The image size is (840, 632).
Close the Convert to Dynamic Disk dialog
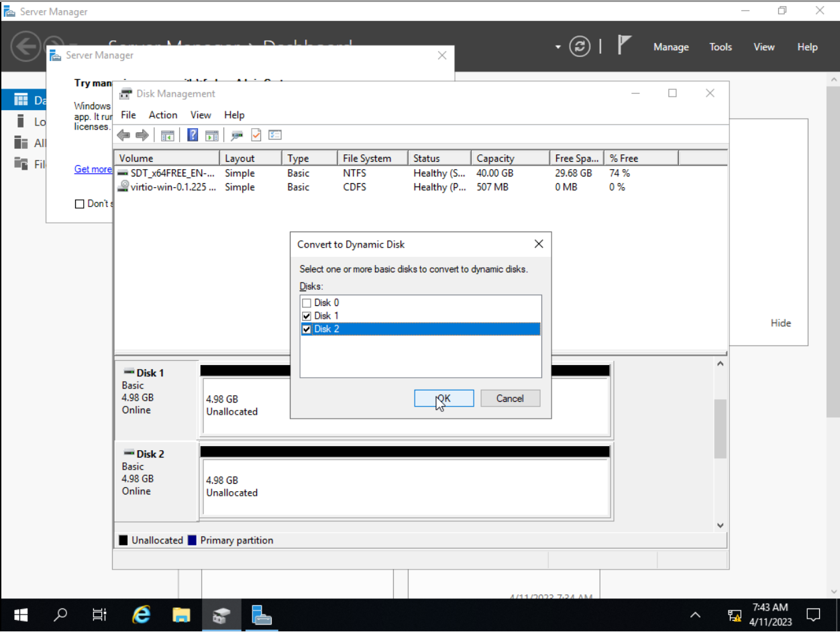pos(538,244)
